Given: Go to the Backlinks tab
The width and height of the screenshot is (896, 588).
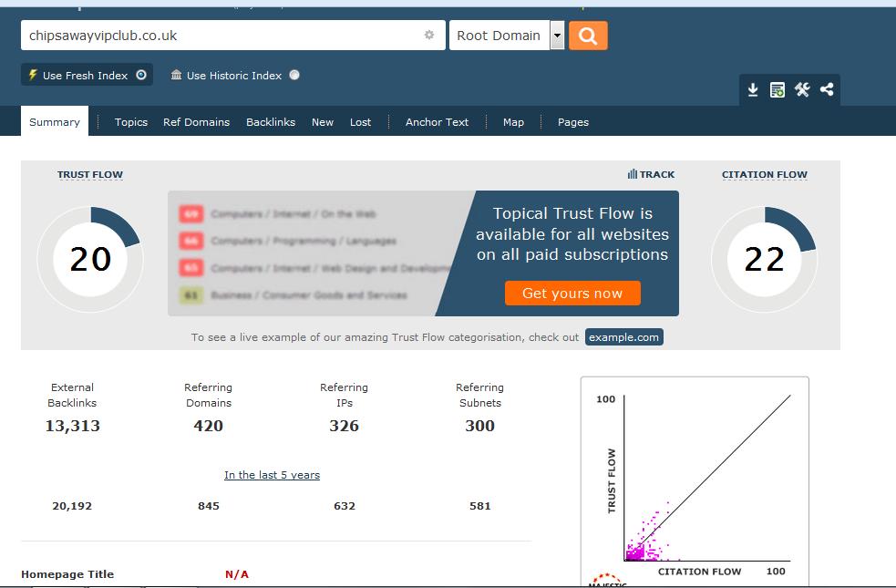Looking at the screenshot, I should (271, 122).
